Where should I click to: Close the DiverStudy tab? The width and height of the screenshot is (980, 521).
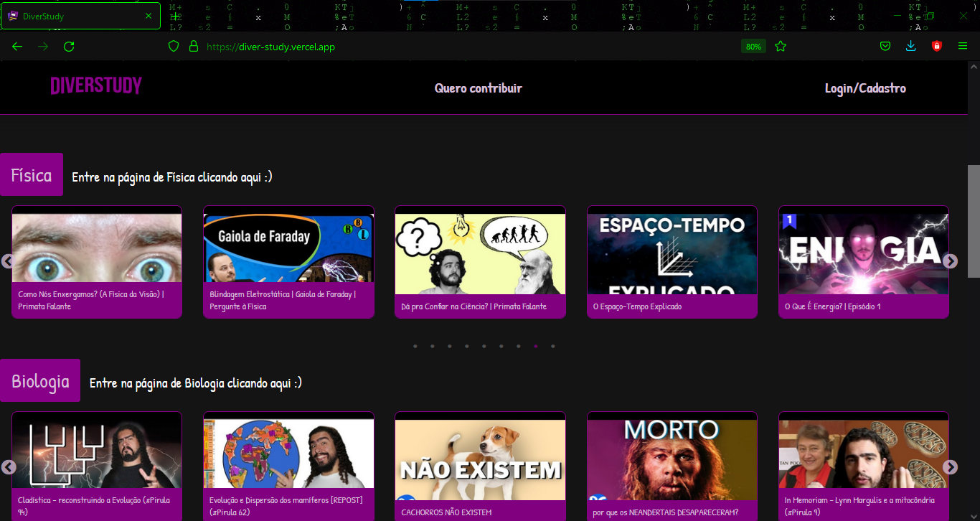149,16
